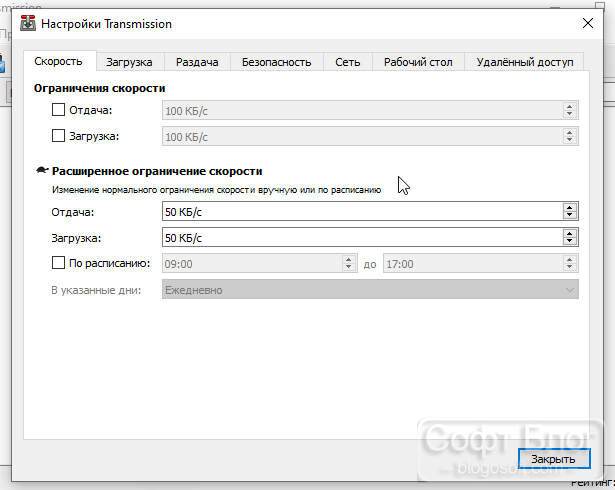This screenshot has height=490, width=615.
Task: Select the Сеть tab
Action: [348, 62]
